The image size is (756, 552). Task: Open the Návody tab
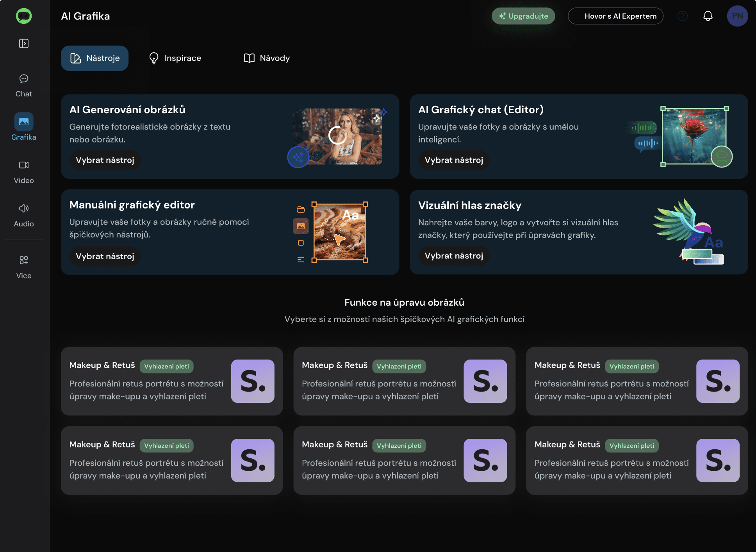click(267, 58)
